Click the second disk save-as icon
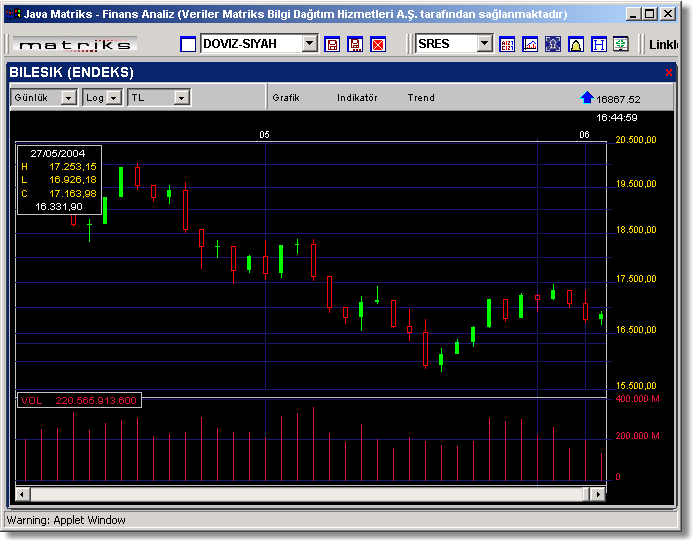Screen dimensions: 693x543 [355, 45]
